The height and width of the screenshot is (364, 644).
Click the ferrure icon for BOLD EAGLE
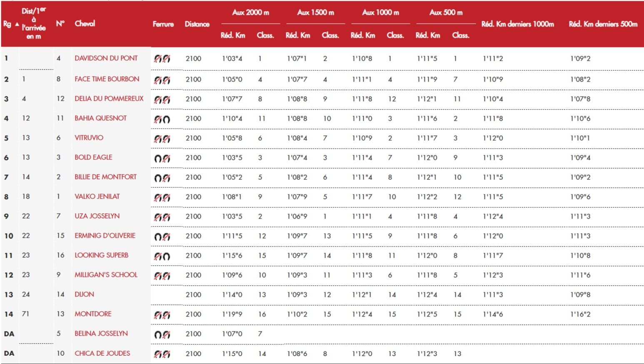(x=162, y=158)
